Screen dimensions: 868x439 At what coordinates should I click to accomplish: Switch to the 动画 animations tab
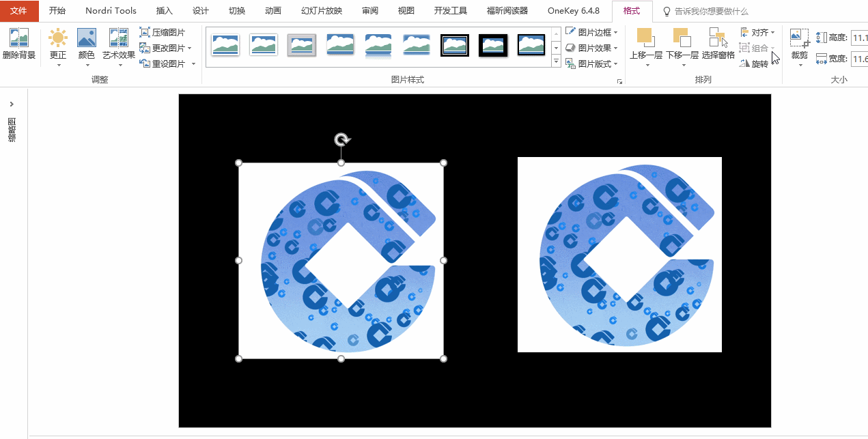[x=273, y=11]
